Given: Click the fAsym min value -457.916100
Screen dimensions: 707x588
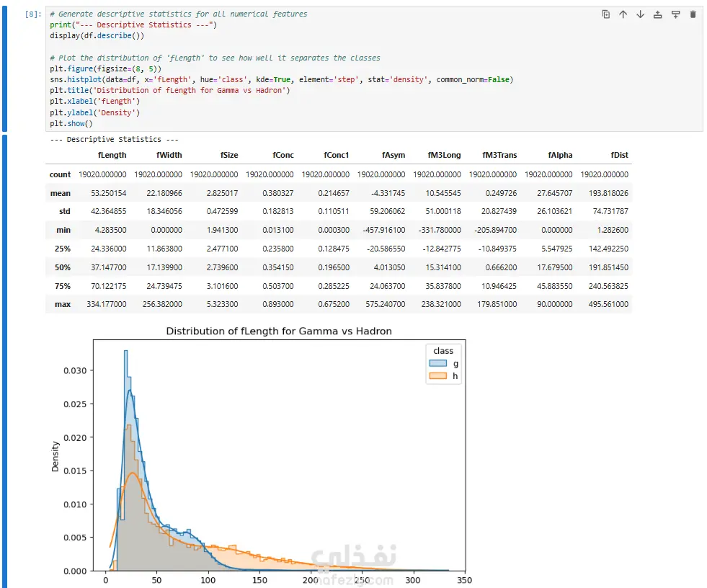Looking at the screenshot, I should 383,230.
